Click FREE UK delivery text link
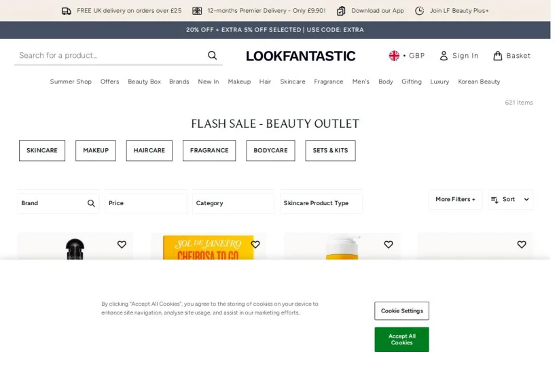 click(x=129, y=11)
